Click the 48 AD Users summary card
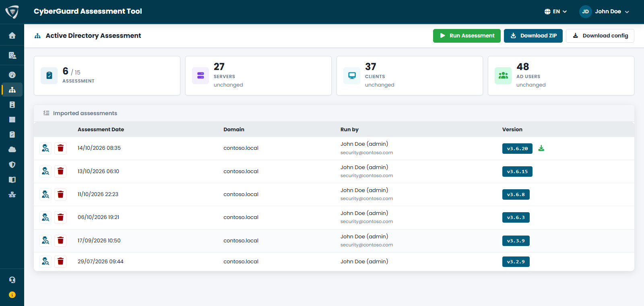 coord(561,76)
